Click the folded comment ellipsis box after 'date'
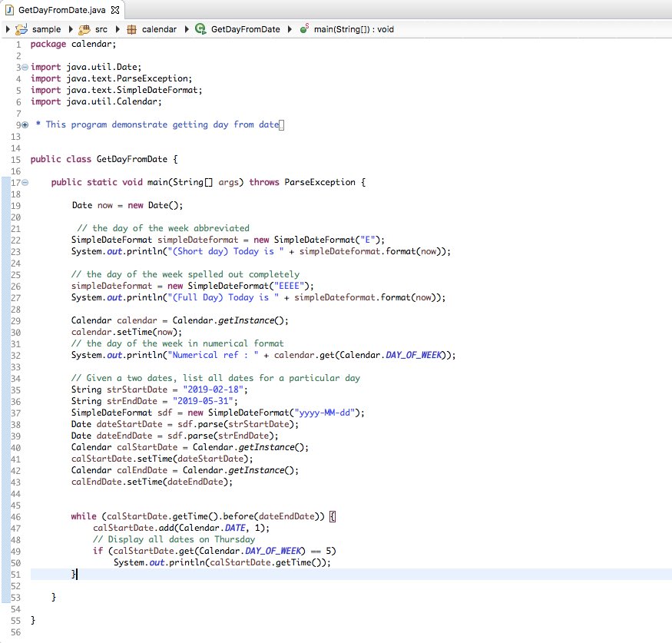Viewport: 672px width, 643px height. pyautogui.click(x=282, y=124)
